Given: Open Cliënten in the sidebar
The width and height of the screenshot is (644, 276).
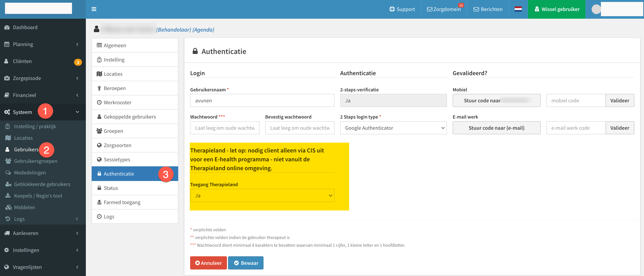Looking at the screenshot, I should [43, 61].
